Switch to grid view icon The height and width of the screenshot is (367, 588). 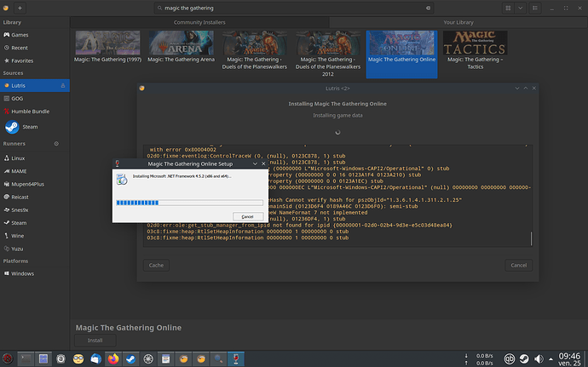pos(508,8)
